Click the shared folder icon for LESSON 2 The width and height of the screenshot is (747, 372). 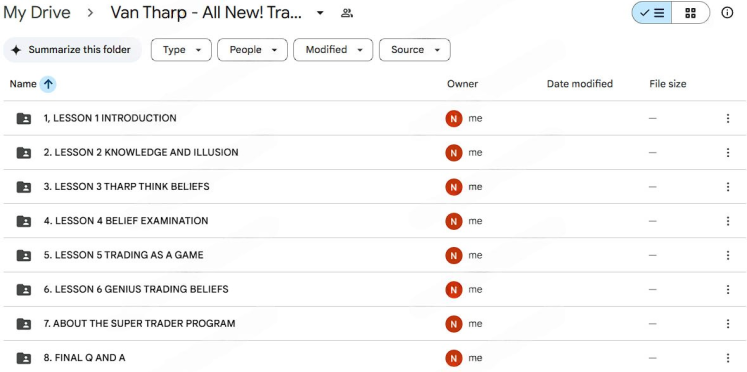point(24,152)
